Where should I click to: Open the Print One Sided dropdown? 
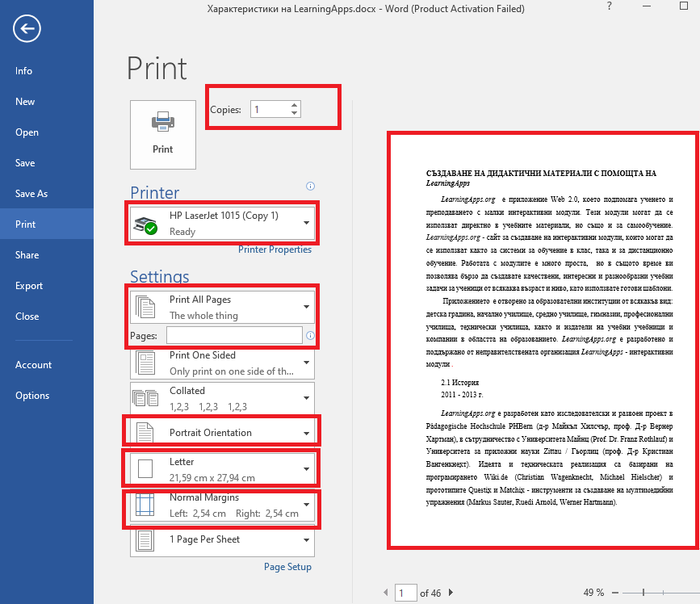click(222, 363)
